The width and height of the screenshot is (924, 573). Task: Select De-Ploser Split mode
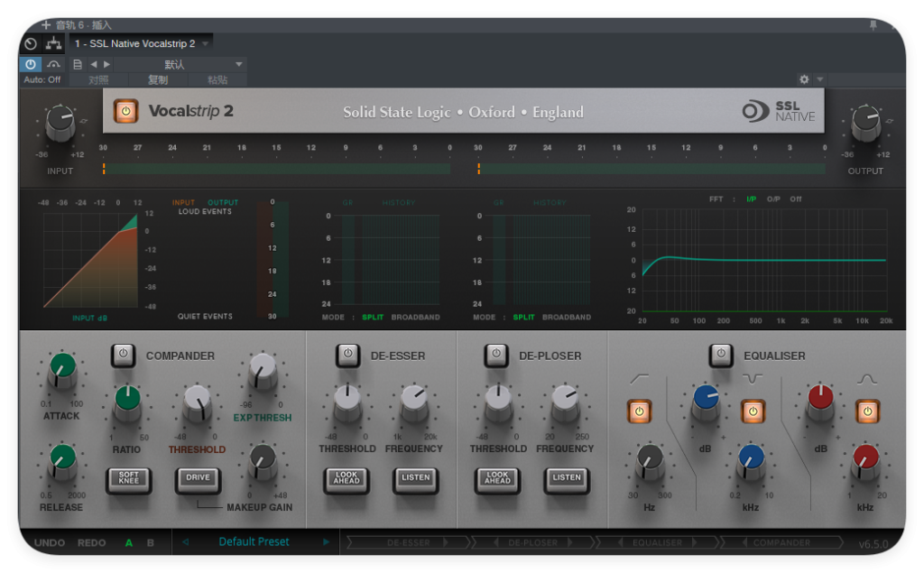[x=523, y=317]
